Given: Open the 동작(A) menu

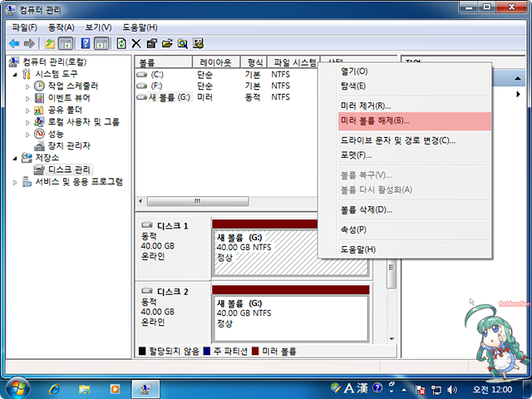Looking at the screenshot, I should tap(61, 27).
